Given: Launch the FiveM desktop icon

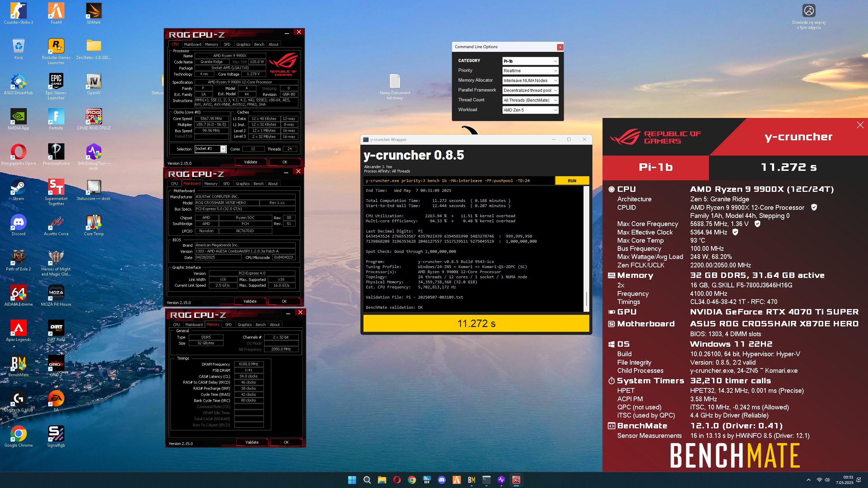Looking at the screenshot, I should (56, 14).
